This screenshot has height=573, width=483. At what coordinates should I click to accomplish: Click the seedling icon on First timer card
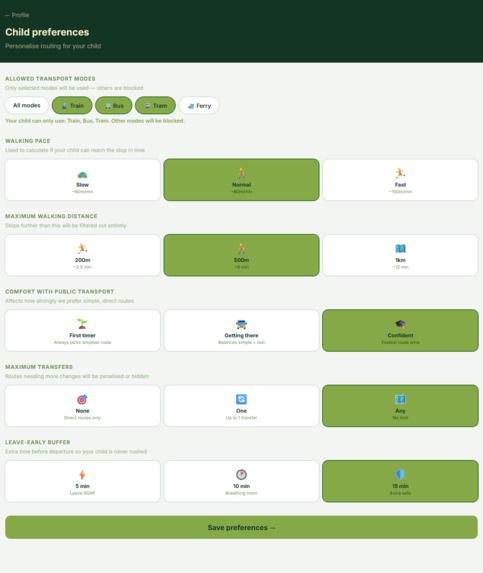click(x=83, y=324)
